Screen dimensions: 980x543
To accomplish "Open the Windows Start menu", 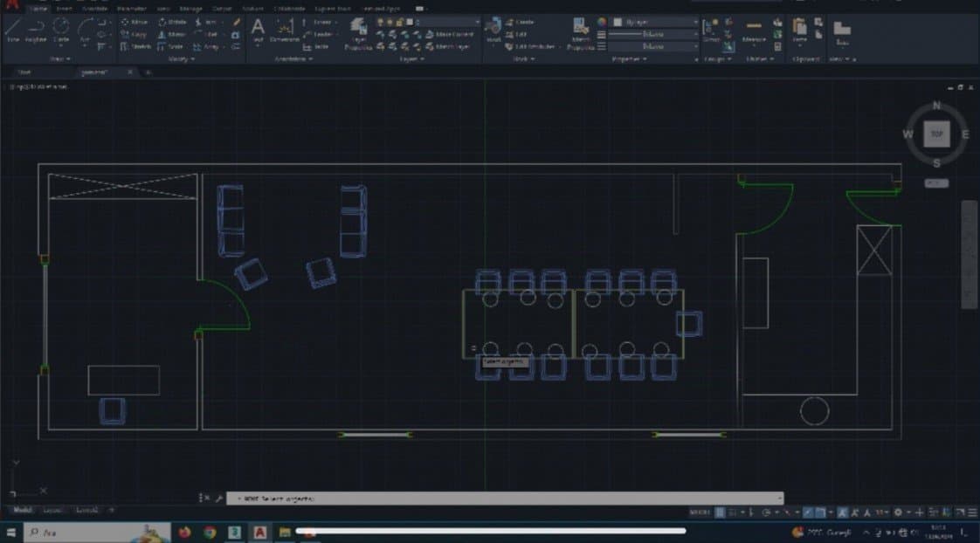I will click(x=10, y=533).
